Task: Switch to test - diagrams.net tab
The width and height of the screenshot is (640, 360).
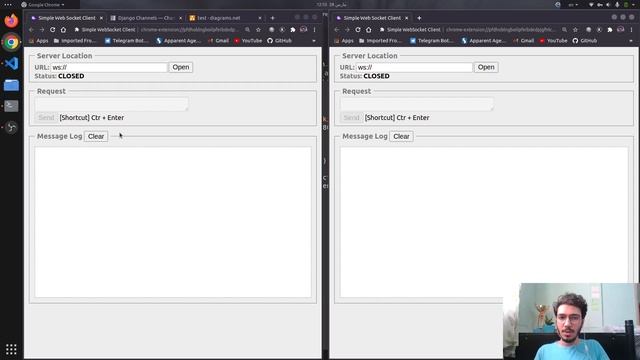Action: [225, 18]
